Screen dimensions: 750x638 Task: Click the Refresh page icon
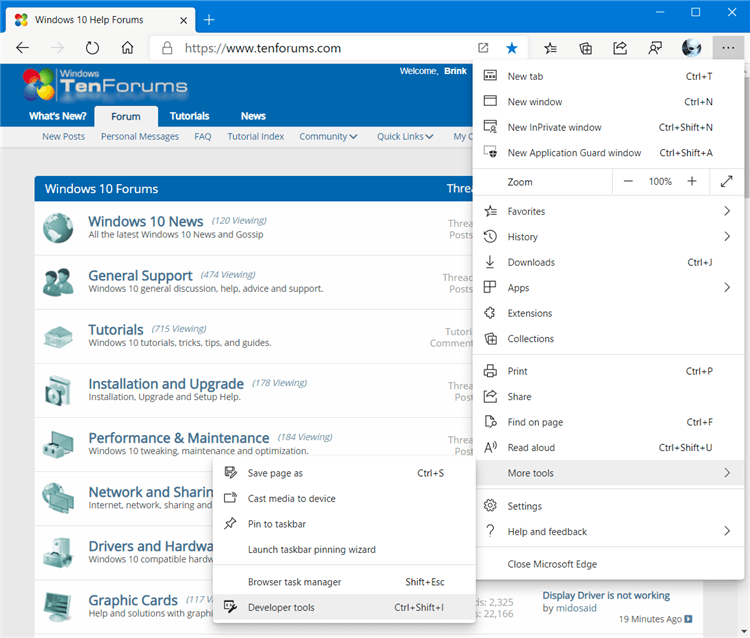click(92, 48)
